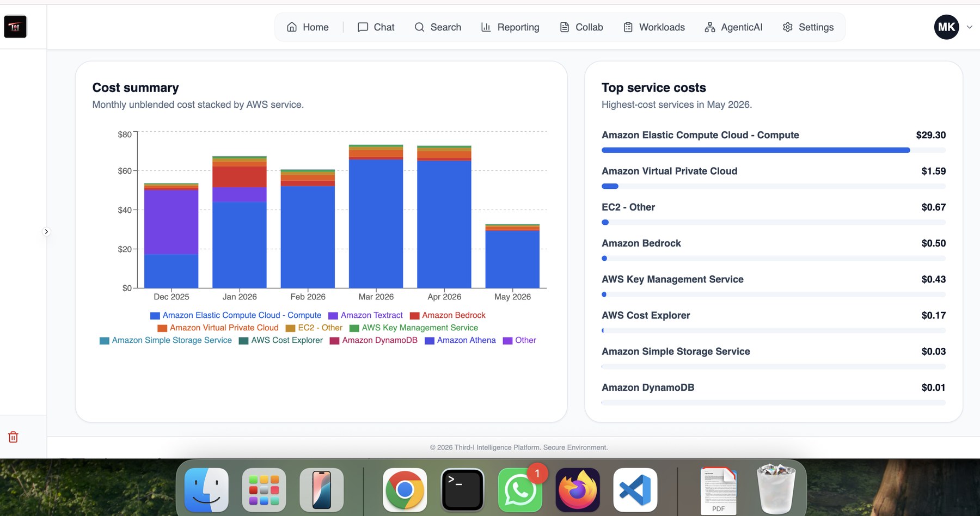Select the May 2026 blue compute bar
The width and height of the screenshot is (980, 516).
(x=512, y=259)
